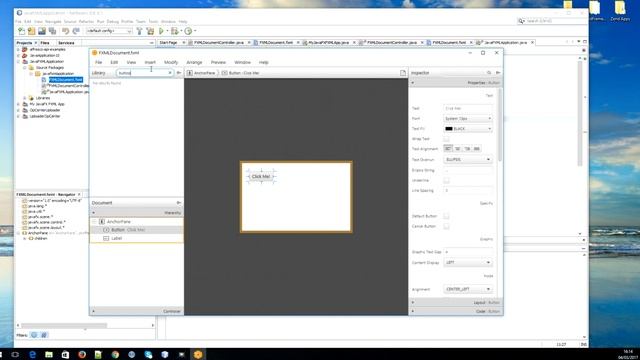Screen dimensions: 640x360
Task: Click Navigator horizontal scrollbar
Action: [64, 325]
